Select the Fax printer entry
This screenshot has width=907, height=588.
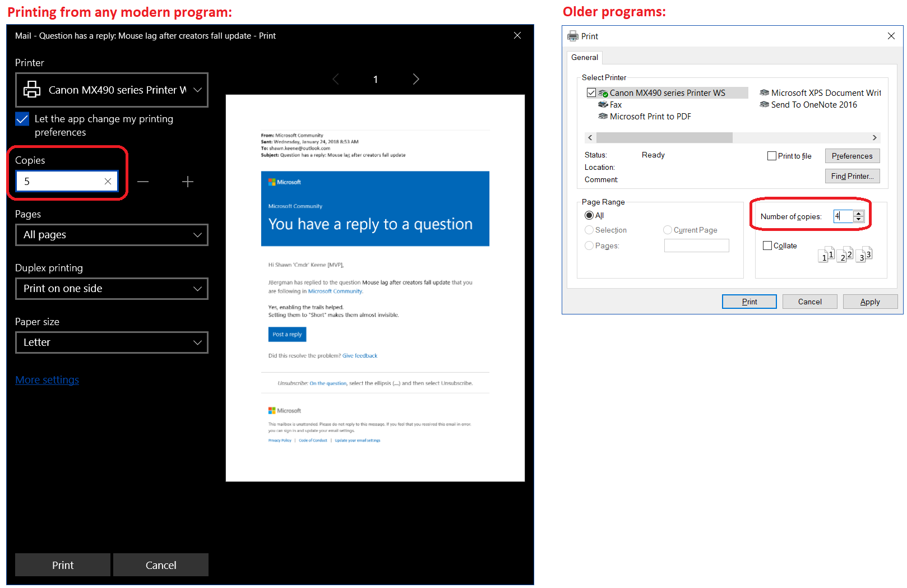pos(610,105)
